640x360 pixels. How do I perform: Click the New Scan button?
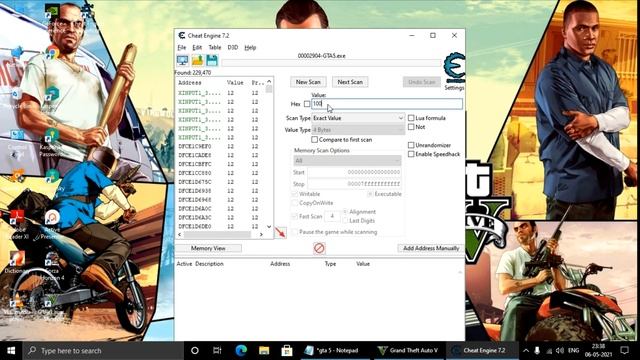pyautogui.click(x=308, y=82)
